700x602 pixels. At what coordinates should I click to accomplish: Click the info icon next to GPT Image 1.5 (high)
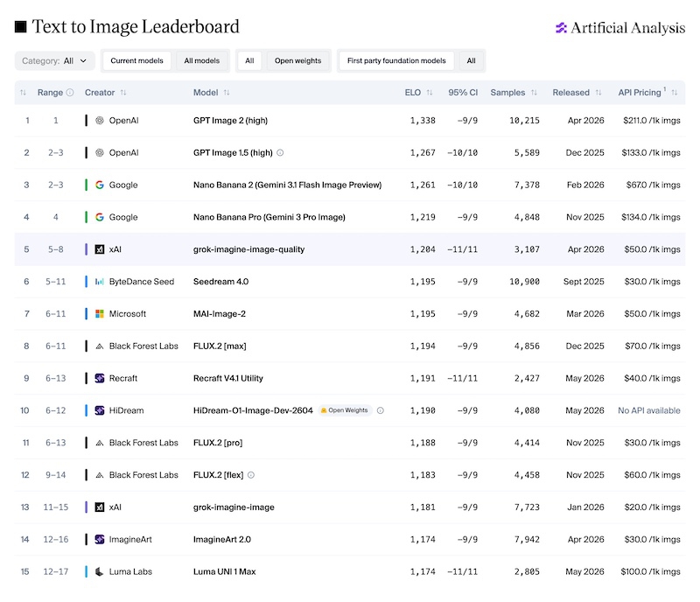click(280, 153)
